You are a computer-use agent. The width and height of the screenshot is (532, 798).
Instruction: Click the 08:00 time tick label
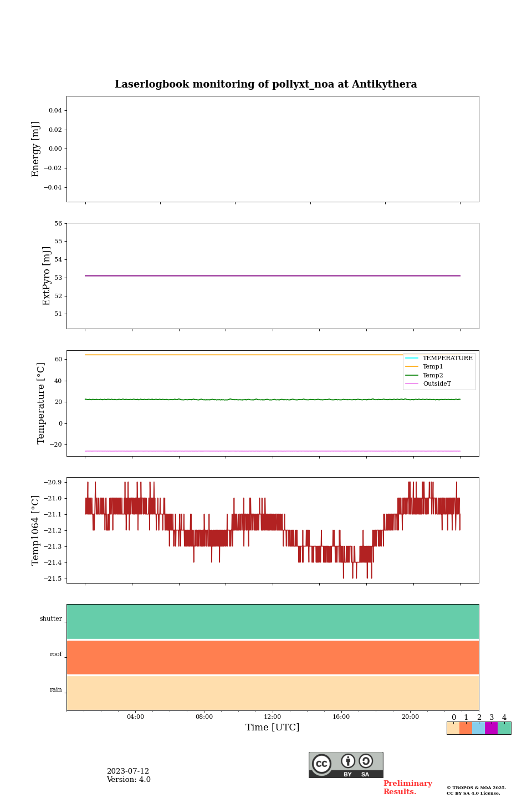coord(204,717)
